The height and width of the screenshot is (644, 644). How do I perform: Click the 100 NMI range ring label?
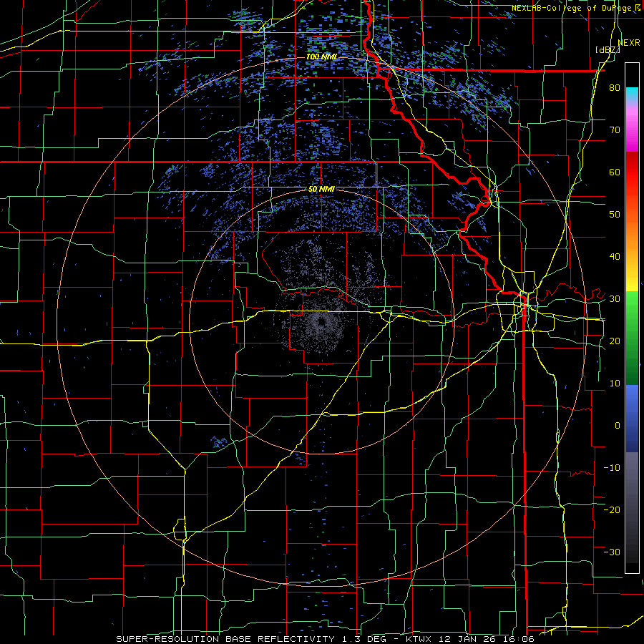(x=322, y=57)
